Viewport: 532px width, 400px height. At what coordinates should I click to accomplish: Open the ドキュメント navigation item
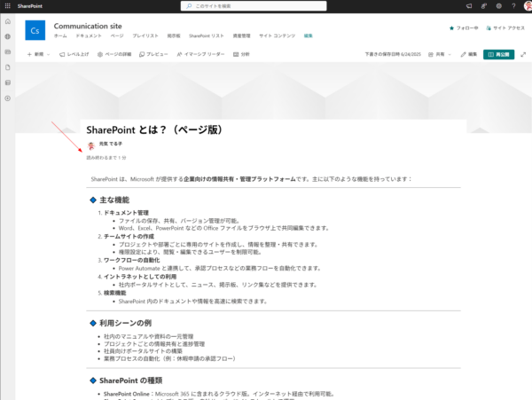tap(89, 36)
